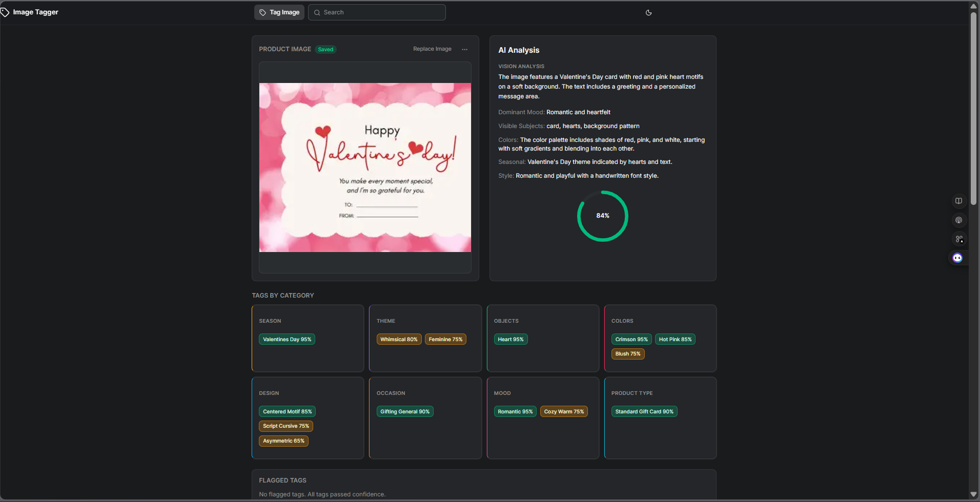Toggle dark mode with the moon icon
This screenshot has width=980, height=502.
tap(648, 12)
